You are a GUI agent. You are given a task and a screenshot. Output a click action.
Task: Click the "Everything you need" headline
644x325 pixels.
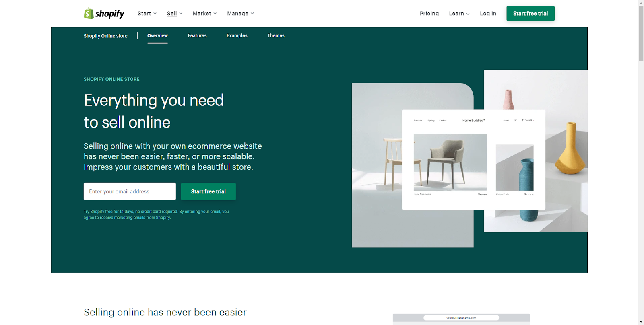tap(154, 100)
